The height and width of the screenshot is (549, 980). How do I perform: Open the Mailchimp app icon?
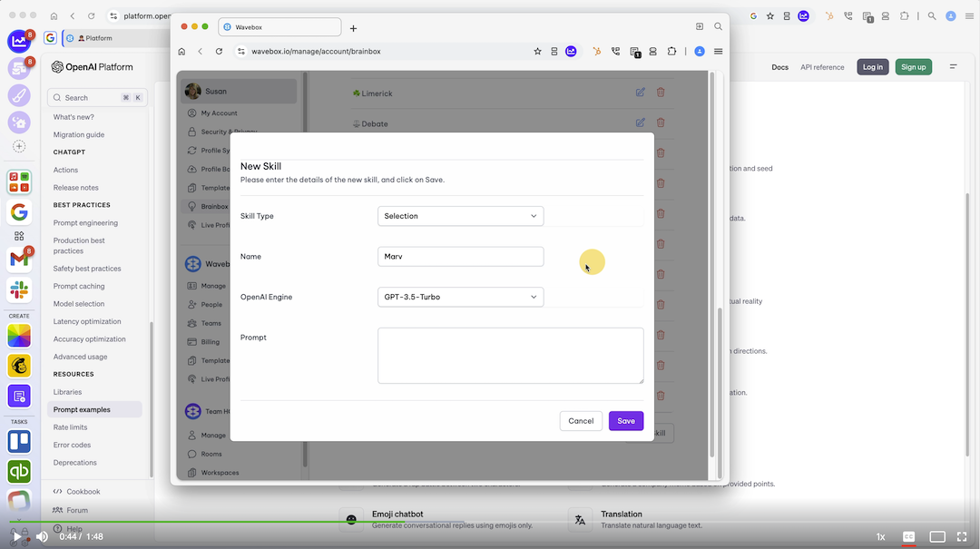(x=19, y=366)
